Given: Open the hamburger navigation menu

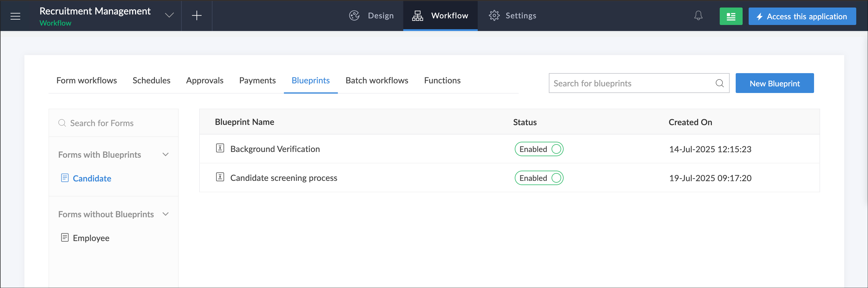Looking at the screenshot, I should 15,16.
